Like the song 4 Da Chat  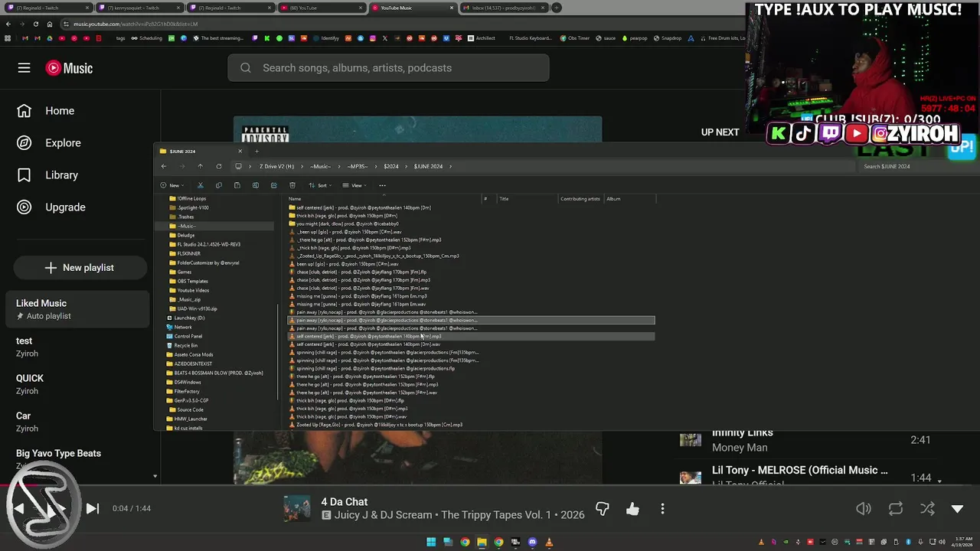click(632, 509)
